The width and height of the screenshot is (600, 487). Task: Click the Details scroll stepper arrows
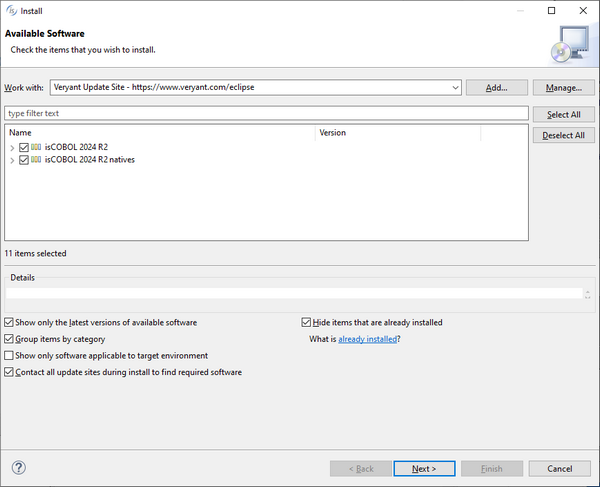(x=587, y=294)
